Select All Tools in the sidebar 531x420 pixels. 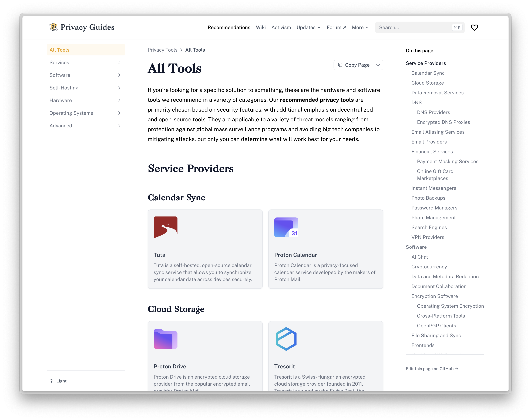point(86,50)
